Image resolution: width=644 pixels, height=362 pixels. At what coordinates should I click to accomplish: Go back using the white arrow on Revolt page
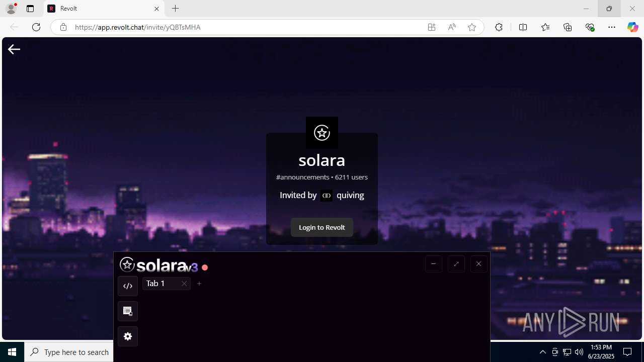point(14,49)
